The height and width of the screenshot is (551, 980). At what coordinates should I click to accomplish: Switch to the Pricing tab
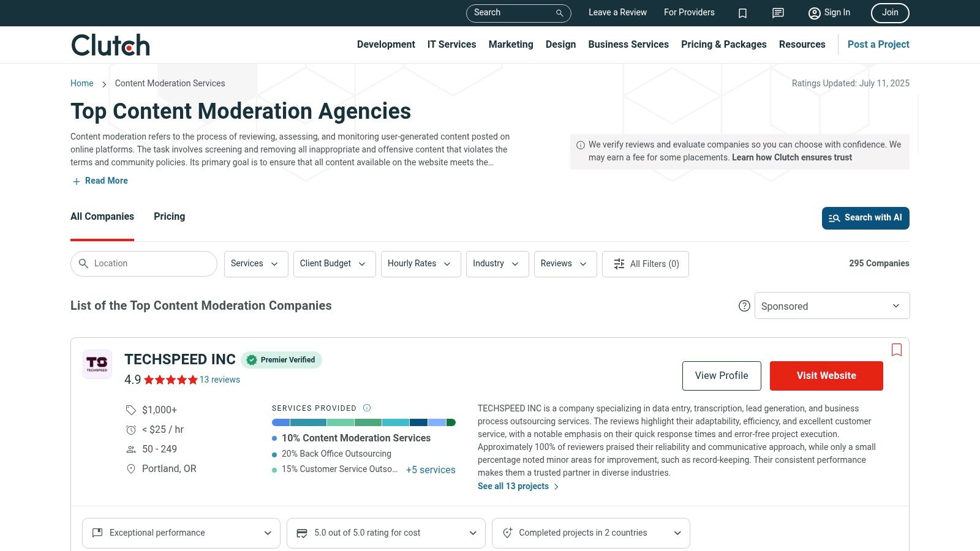169,217
